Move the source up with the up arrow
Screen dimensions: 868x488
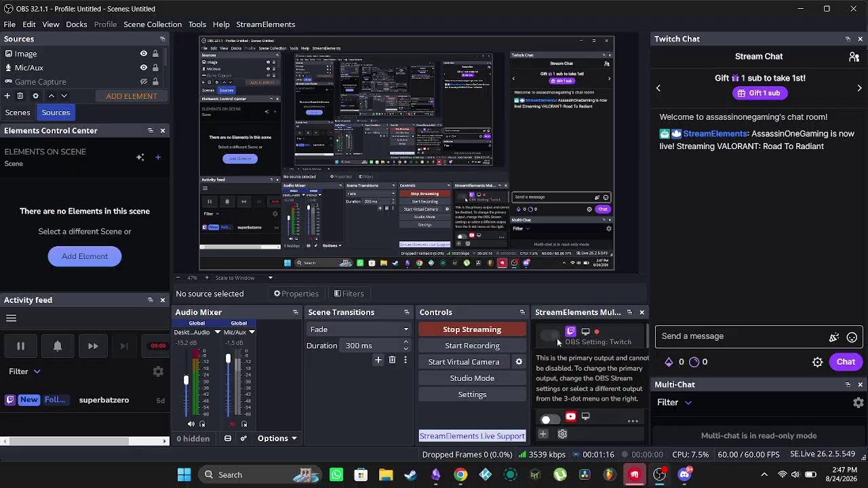pos(51,96)
